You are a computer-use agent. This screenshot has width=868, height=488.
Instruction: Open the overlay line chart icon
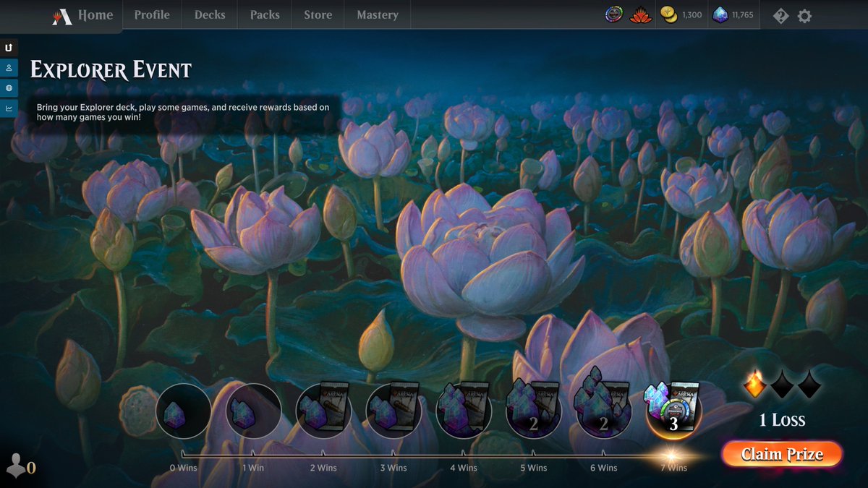coord(9,108)
